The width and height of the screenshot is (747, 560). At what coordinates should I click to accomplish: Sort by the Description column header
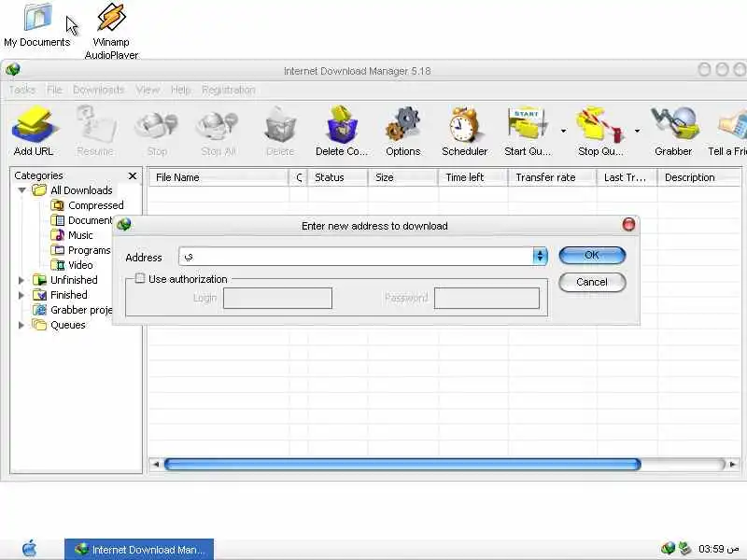pyautogui.click(x=698, y=177)
